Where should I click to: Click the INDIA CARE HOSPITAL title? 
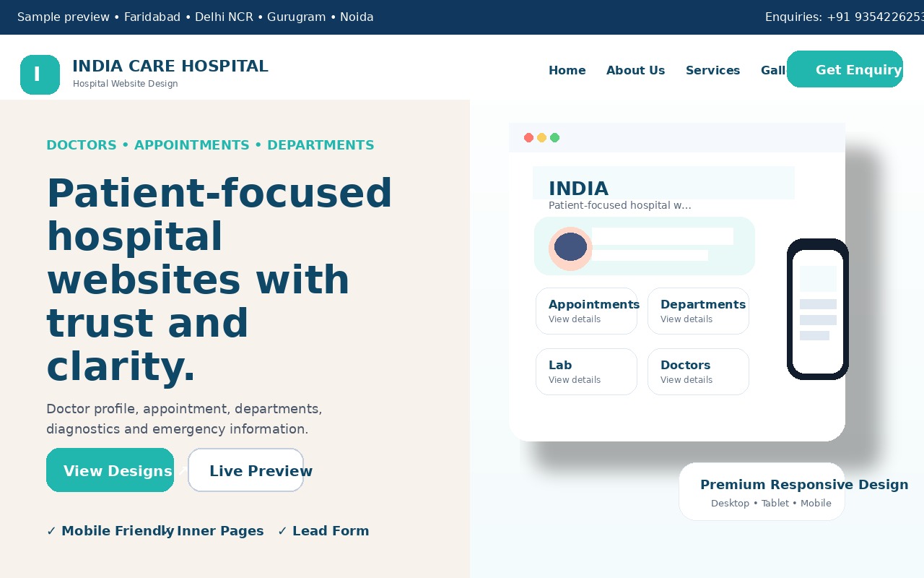(170, 66)
